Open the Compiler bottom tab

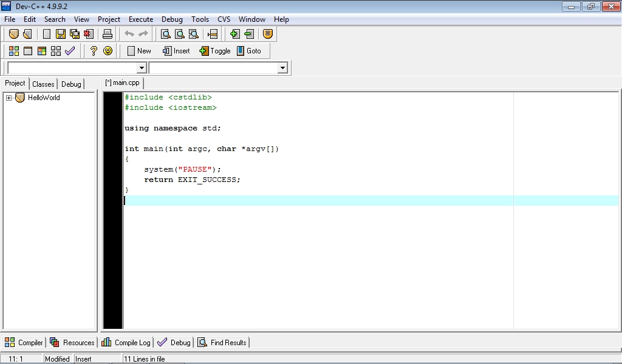coord(24,343)
